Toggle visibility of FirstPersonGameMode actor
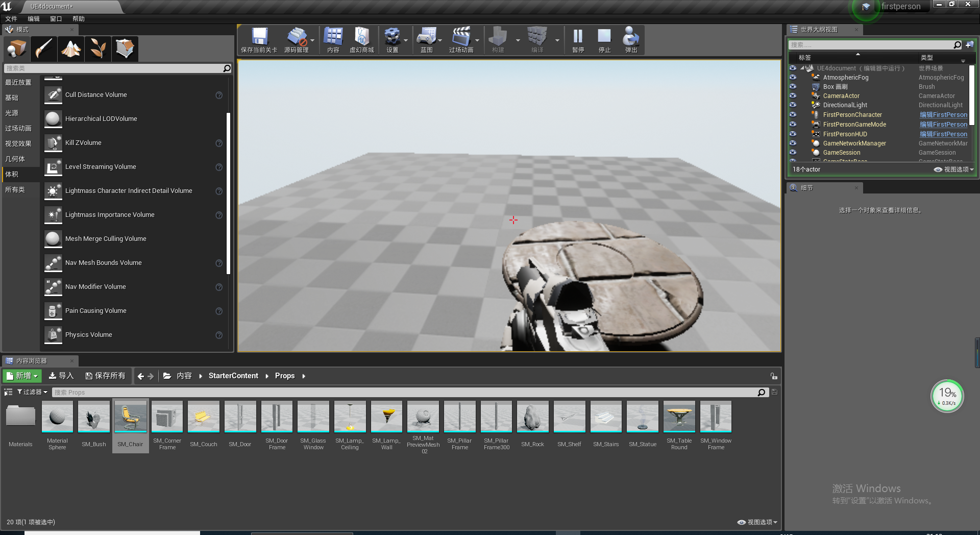Image resolution: width=980 pixels, height=535 pixels. coord(793,125)
